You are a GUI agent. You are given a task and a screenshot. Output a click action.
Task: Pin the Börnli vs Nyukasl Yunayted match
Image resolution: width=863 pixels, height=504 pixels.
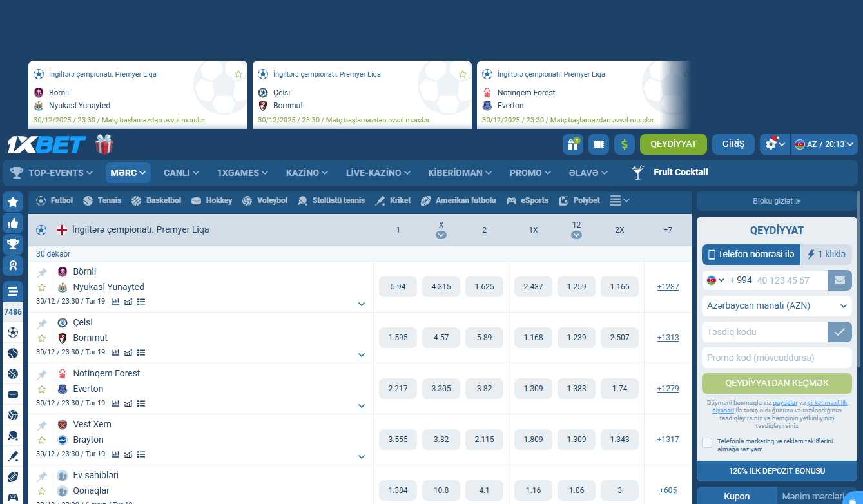point(42,273)
